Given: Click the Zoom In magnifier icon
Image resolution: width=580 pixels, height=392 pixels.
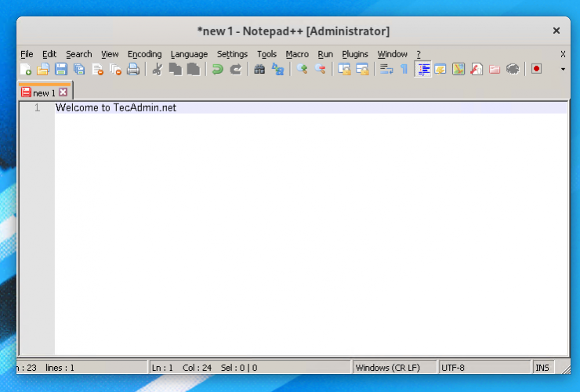Looking at the screenshot, I should (302, 69).
